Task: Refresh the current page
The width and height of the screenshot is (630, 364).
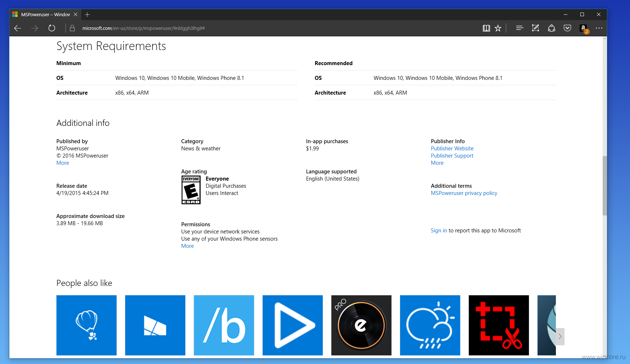Action: [x=52, y=28]
